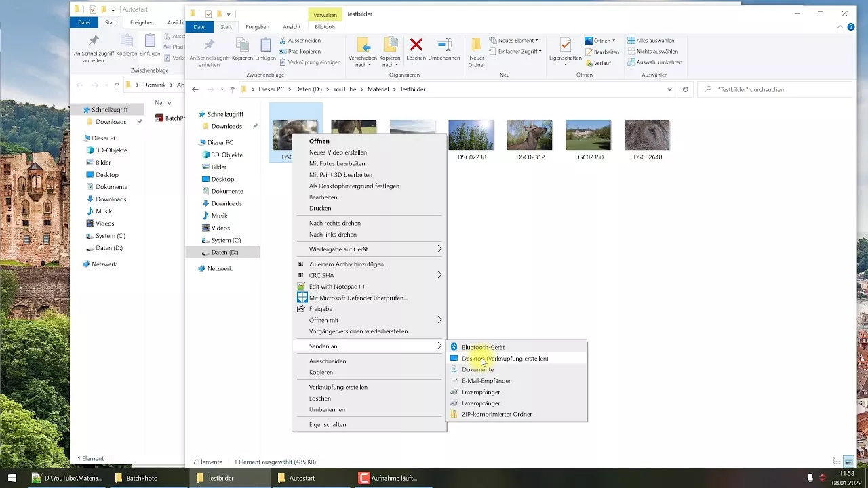Select the DSC02350 image thumbnail

tap(588, 134)
